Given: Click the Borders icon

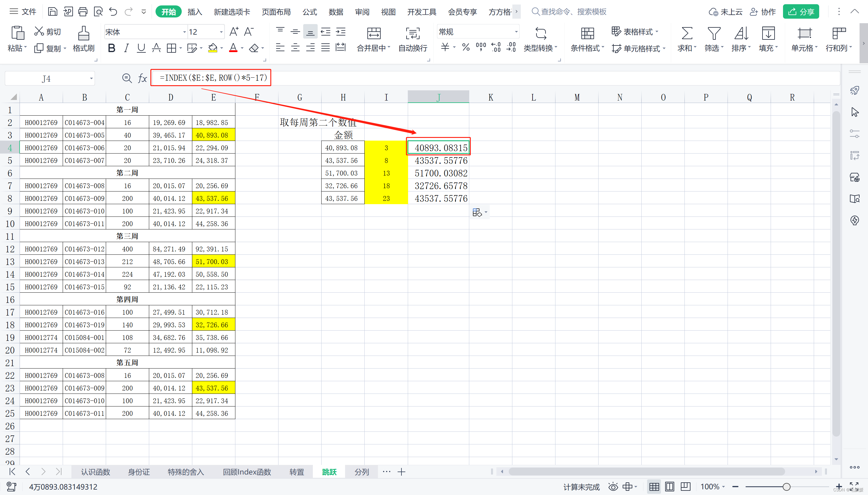Looking at the screenshot, I should click(171, 48).
